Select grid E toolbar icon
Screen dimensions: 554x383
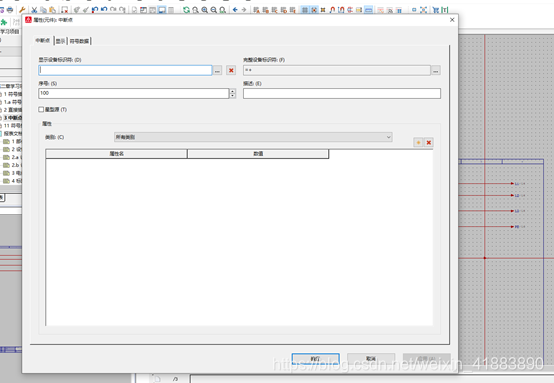point(293,10)
